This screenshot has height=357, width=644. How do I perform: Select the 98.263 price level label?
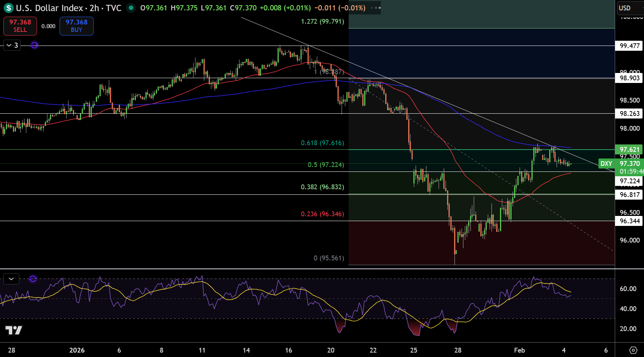pyautogui.click(x=630, y=114)
